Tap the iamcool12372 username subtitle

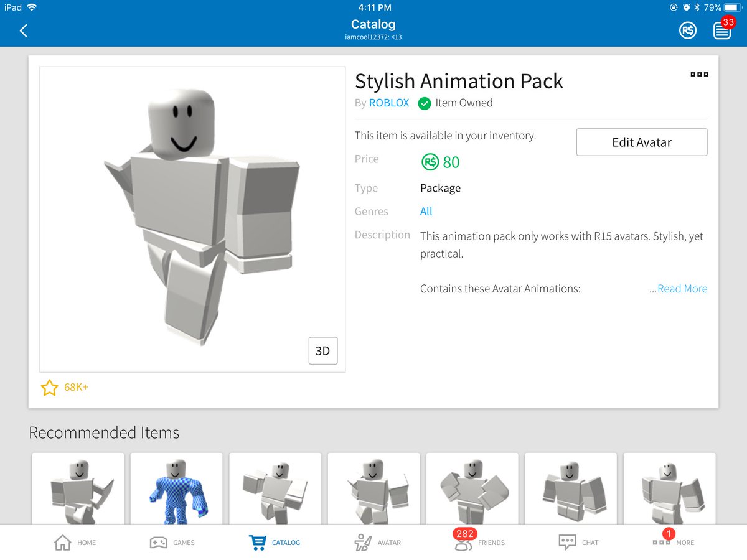(374, 37)
